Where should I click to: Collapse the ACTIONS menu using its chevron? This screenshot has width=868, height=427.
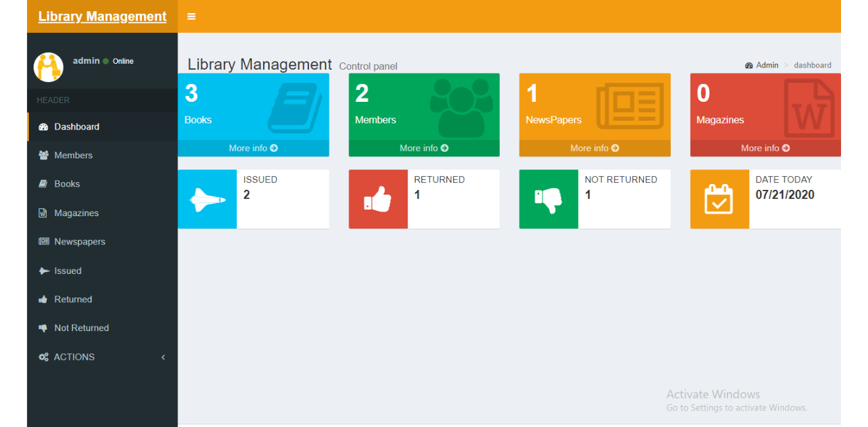pyautogui.click(x=163, y=357)
